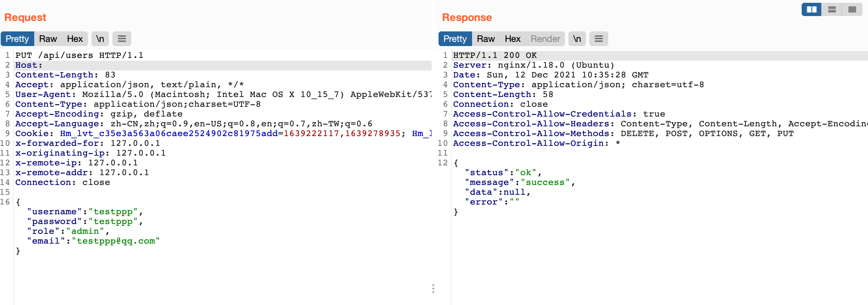Open Request hamburger options menu
This screenshot has width=868, height=305.
[122, 39]
